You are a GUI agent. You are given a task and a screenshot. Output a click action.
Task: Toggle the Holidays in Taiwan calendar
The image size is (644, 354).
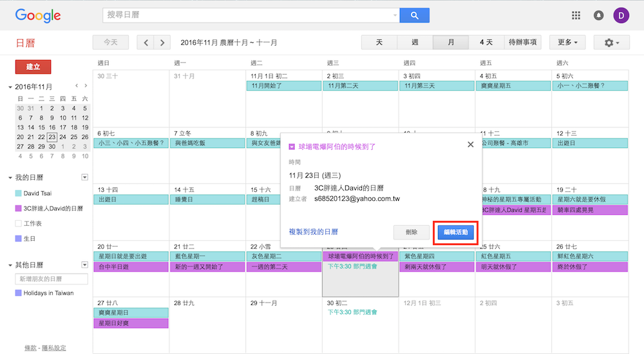(18, 293)
